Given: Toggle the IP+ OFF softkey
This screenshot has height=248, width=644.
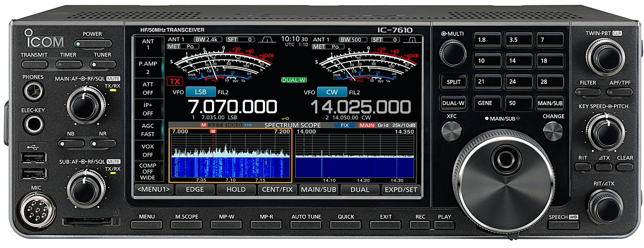Looking at the screenshot, I should pyautogui.click(x=148, y=109).
